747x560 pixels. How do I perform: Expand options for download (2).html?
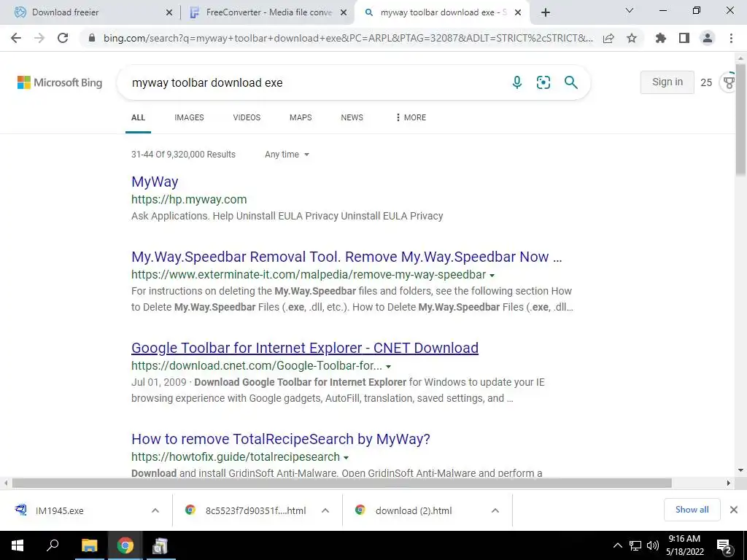495,510
